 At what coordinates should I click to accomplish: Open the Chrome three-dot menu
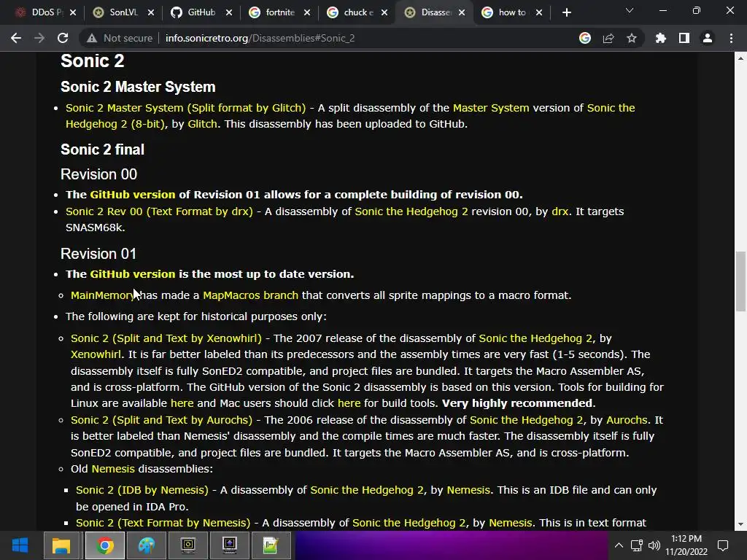click(731, 38)
